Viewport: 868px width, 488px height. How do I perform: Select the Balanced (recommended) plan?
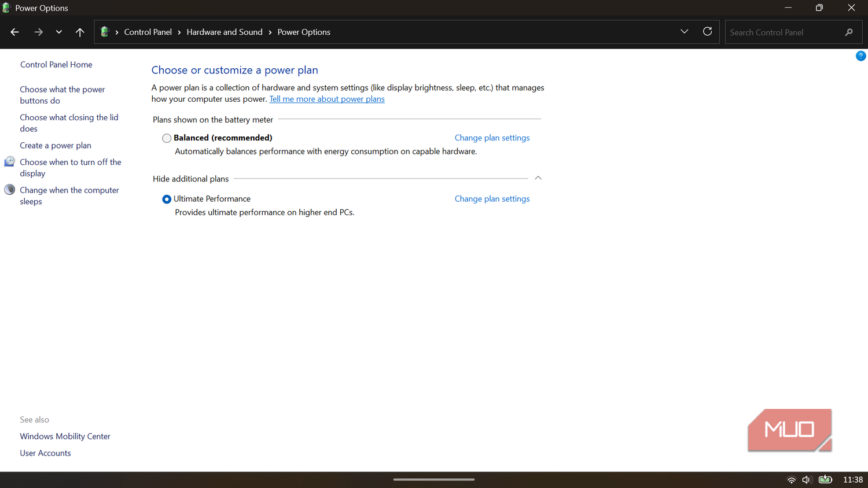pyautogui.click(x=167, y=138)
